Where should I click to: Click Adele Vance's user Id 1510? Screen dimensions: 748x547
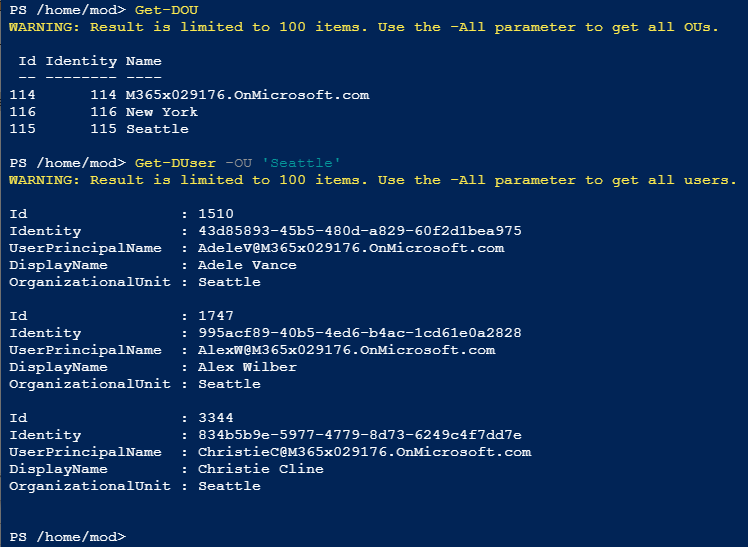[215, 214]
